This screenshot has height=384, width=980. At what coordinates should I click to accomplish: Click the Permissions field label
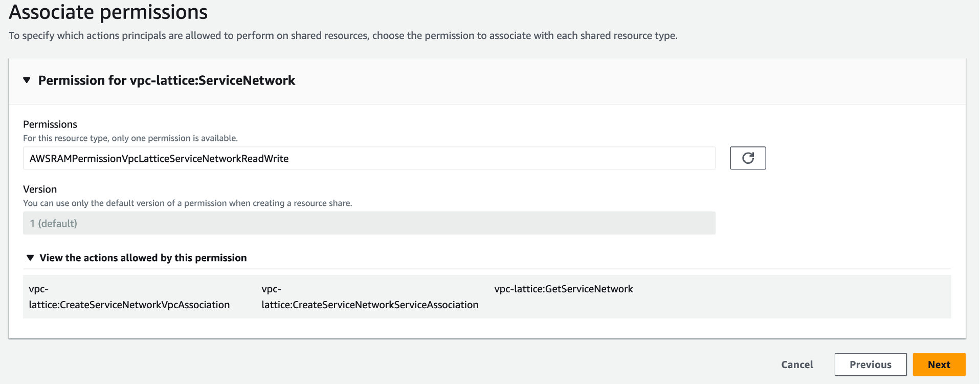point(50,124)
